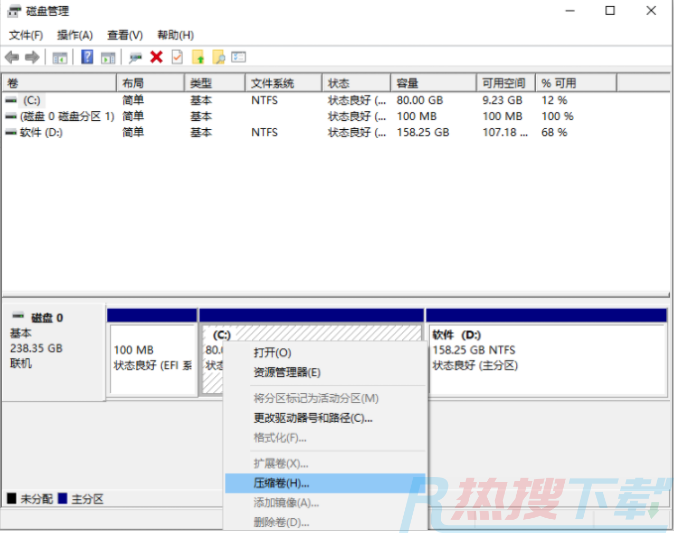Open the 操作(A) menu
The image size is (674, 533).
pyautogui.click(x=75, y=35)
